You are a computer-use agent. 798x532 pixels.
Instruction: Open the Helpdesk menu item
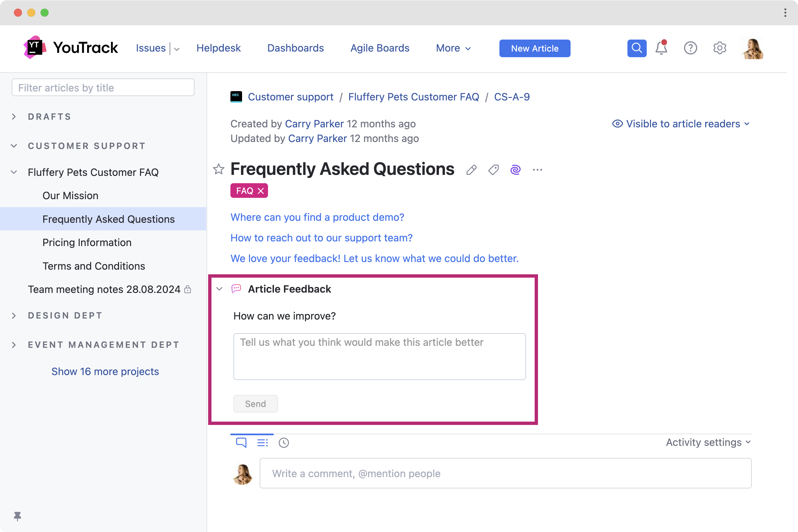[218, 48]
